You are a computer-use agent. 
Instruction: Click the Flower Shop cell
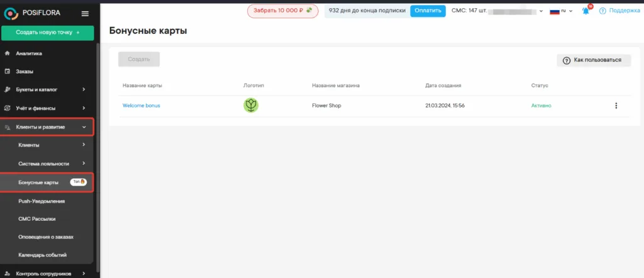coord(326,106)
